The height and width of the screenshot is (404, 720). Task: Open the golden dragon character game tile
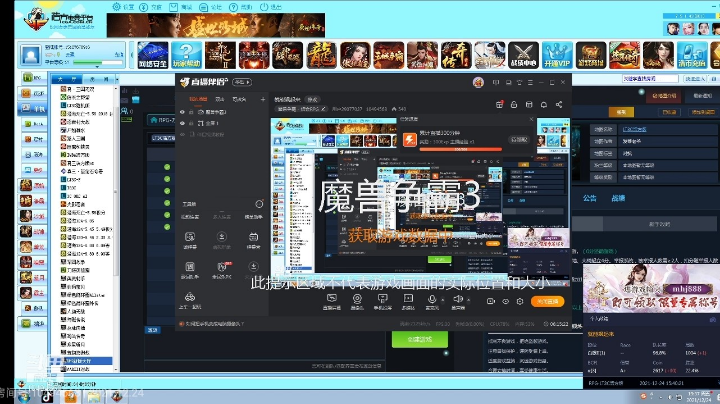321,55
